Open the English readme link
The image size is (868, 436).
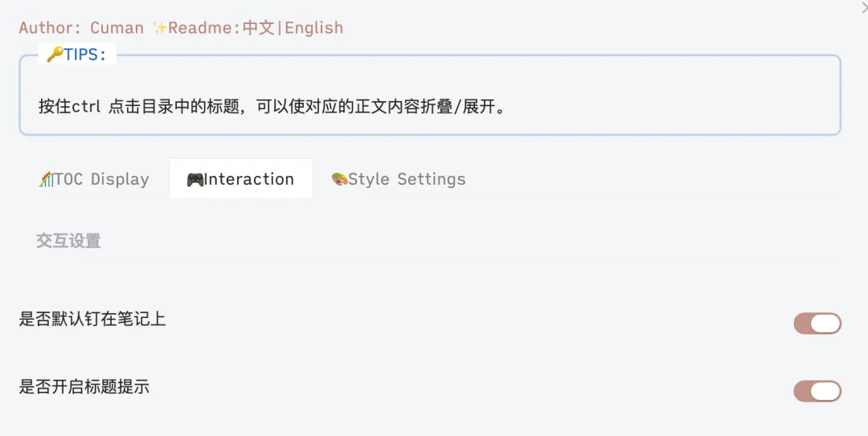point(314,28)
